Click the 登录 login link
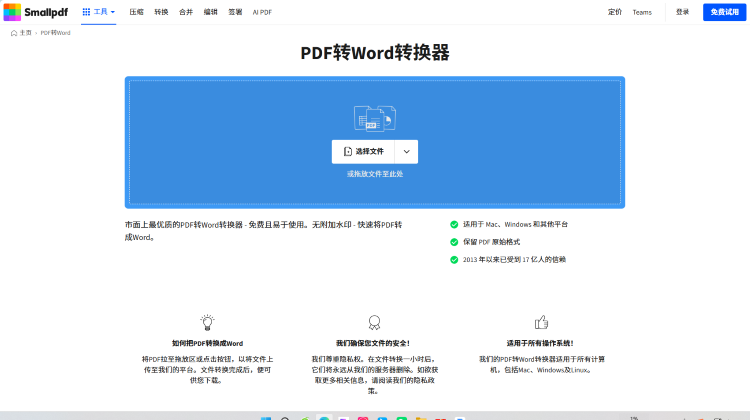750x420 pixels. tap(683, 12)
